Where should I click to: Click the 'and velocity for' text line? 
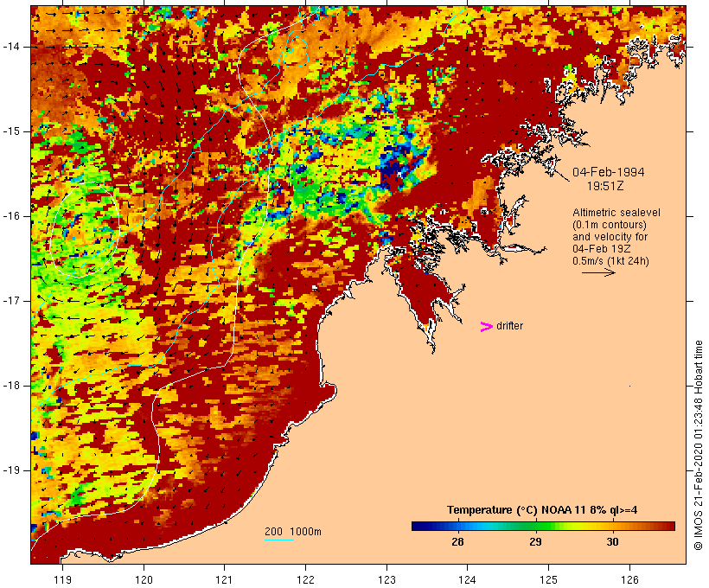610,237
